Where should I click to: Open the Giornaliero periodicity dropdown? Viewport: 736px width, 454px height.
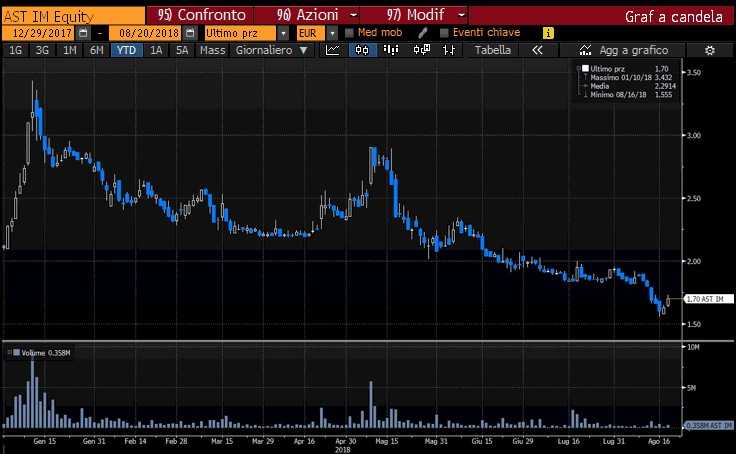point(271,50)
